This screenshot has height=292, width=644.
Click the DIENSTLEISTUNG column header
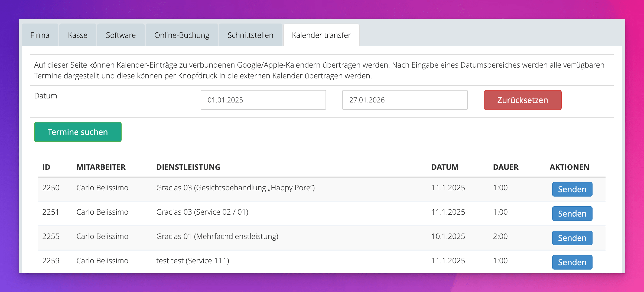coord(188,167)
